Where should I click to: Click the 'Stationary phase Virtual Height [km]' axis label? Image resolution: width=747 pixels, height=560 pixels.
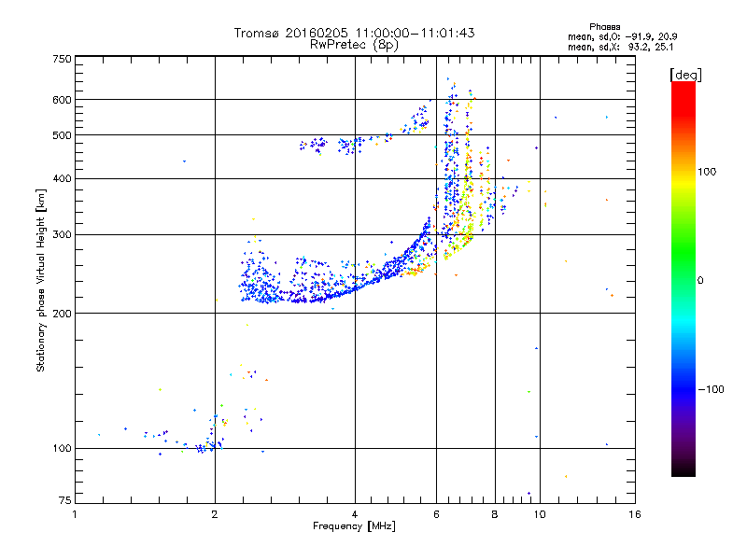40,281
